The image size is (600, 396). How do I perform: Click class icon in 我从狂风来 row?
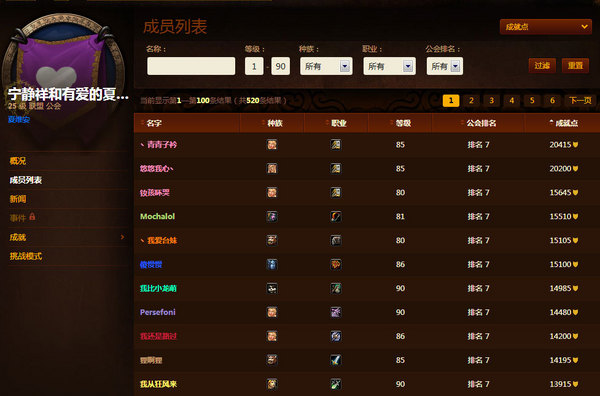click(x=336, y=384)
